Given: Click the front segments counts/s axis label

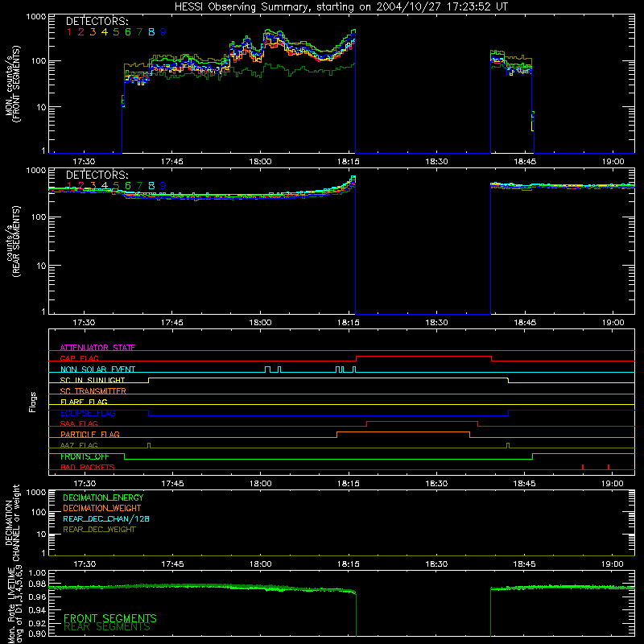Looking at the screenshot, I should [x=13, y=84].
